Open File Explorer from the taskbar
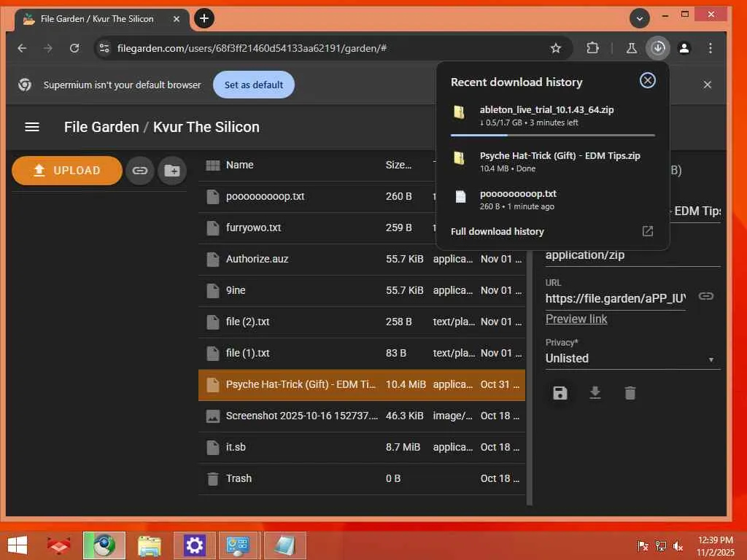This screenshot has height=560, width=747. (150, 545)
